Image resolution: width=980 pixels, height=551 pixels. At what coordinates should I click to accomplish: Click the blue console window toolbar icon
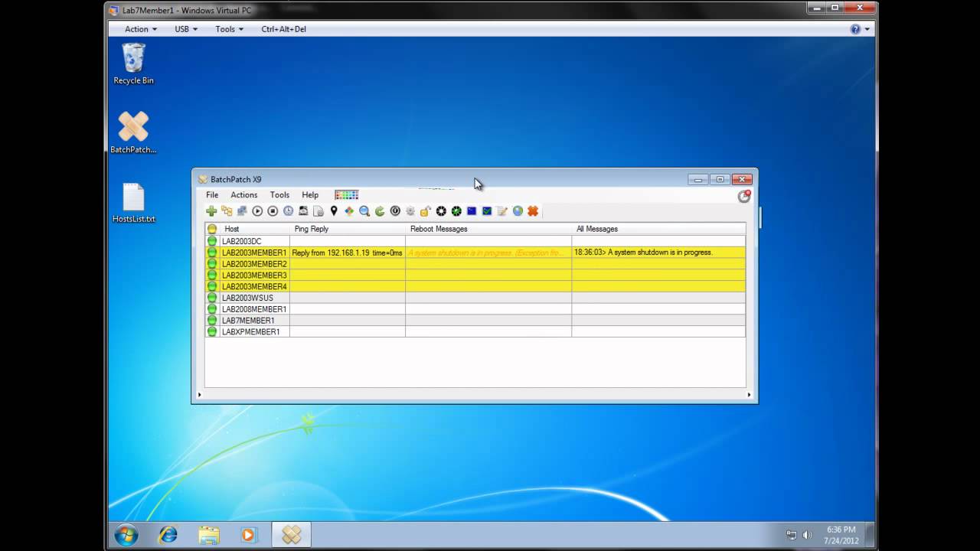pos(472,211)
